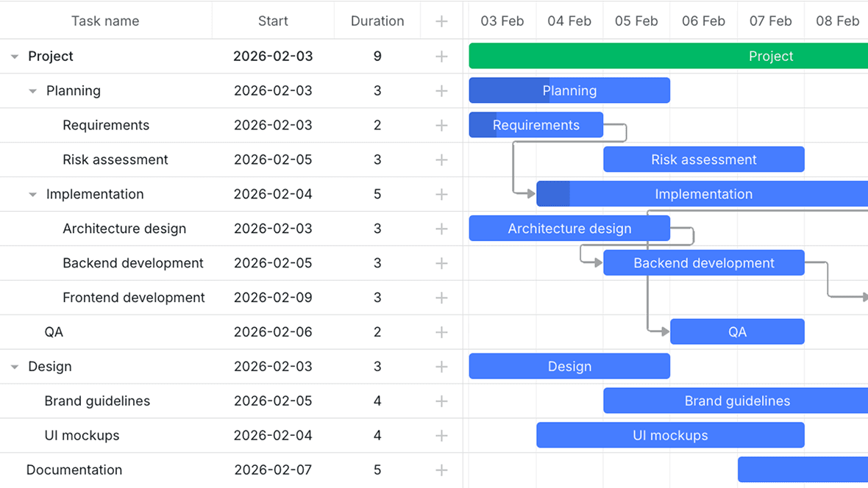Sort by the Task name column header
Viewport: 868px width, 488px height.
pos(105,21)
